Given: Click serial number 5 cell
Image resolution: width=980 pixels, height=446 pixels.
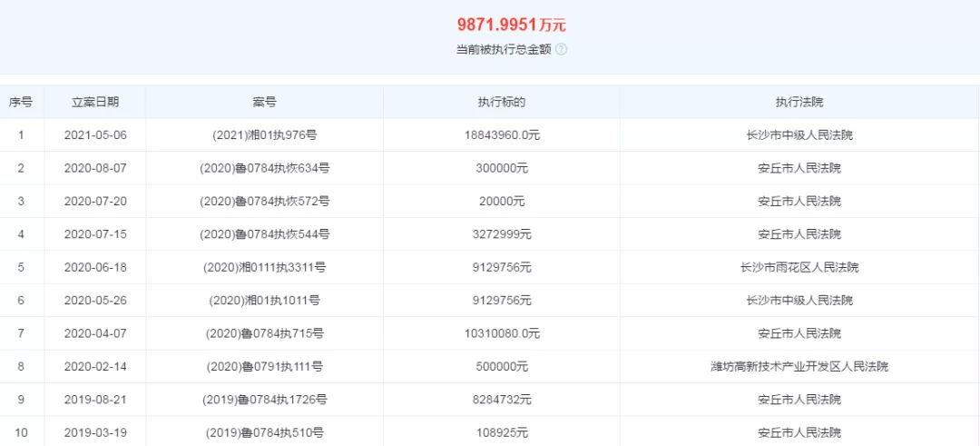Looking at the screenshot, I should [x=21, y=268].
